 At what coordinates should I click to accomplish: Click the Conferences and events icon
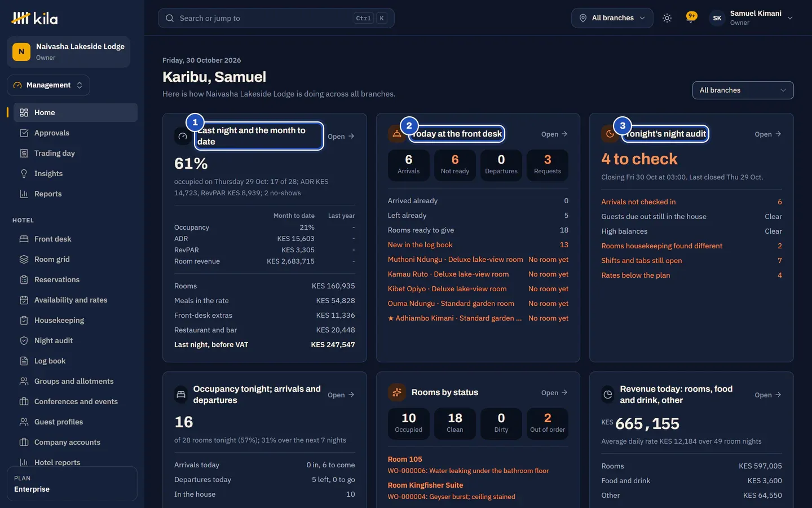24,401
